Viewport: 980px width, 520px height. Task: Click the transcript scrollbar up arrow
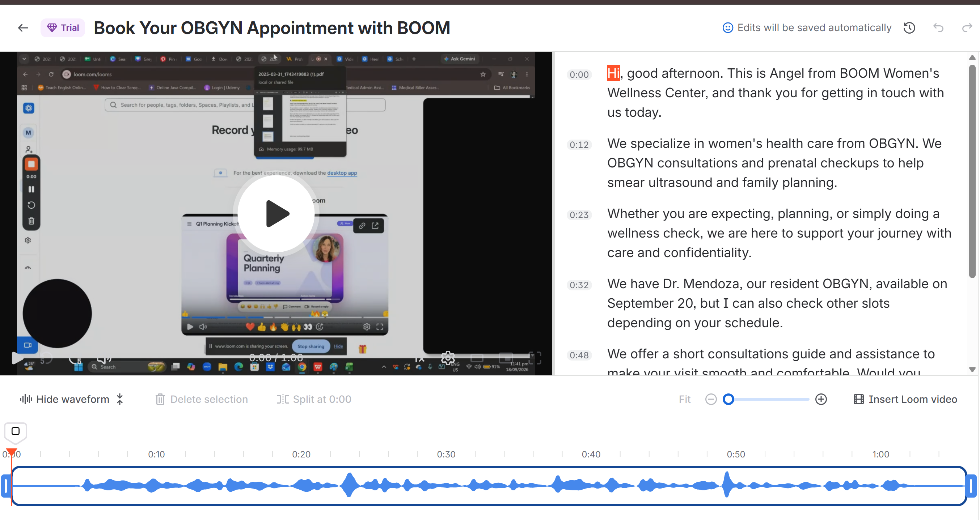click(x=972, y=57)
